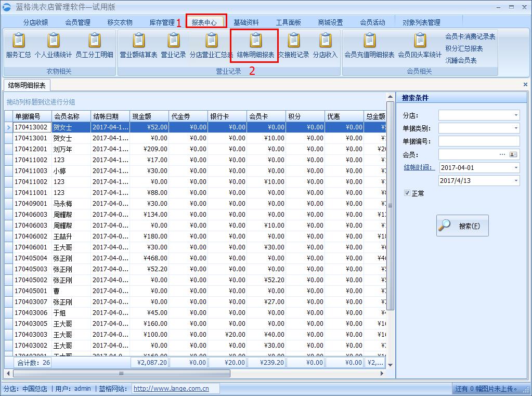
Task: Open the 对象列表管理 menu tab
Action: tap(421, 22)
